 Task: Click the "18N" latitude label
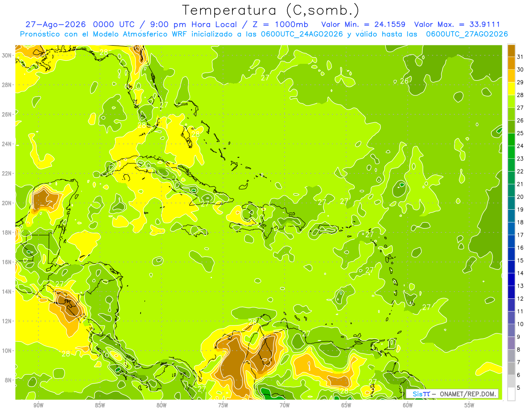pyautogui.click(x=7, y=232)
